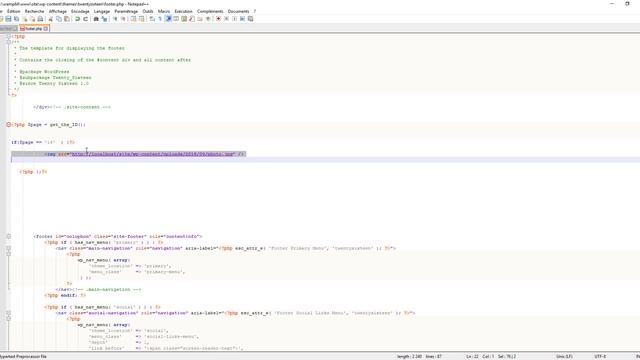Open the Replace dialog icon
Screen dimensions: 640x360
104,19
